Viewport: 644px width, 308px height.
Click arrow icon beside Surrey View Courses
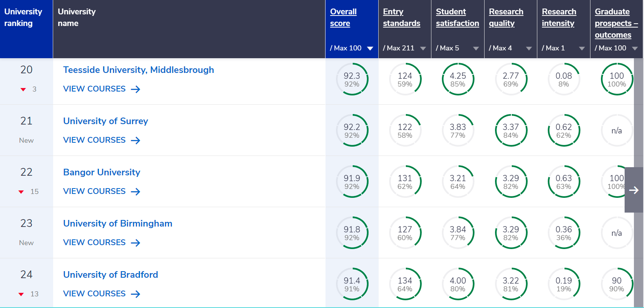point(135,140)
